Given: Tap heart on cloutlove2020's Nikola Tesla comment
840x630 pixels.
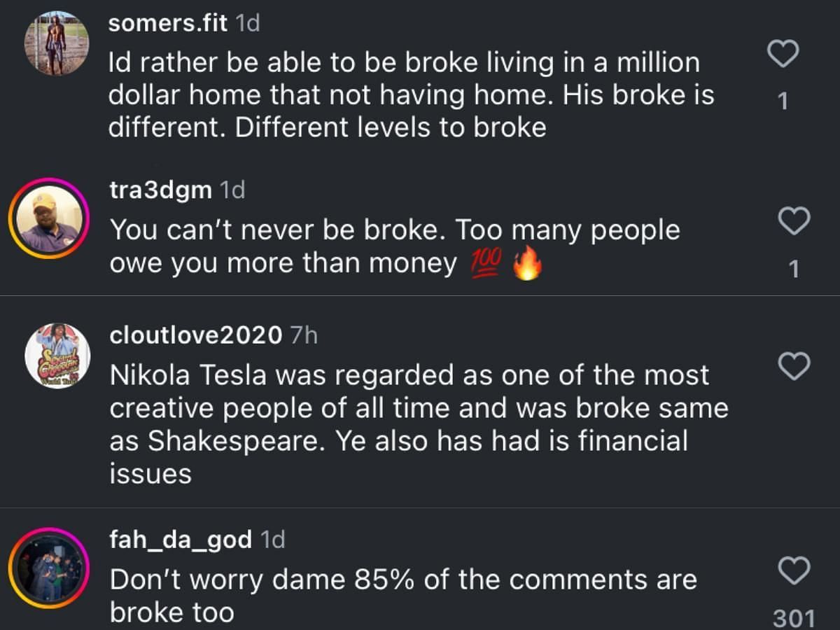Looking at the screenshot, I should click(794, 366).
